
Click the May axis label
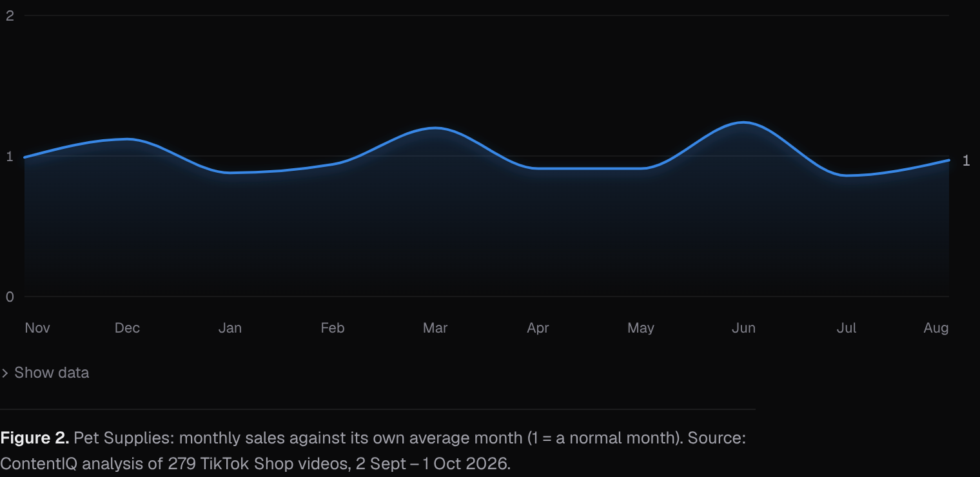click(x=641, y=328)
